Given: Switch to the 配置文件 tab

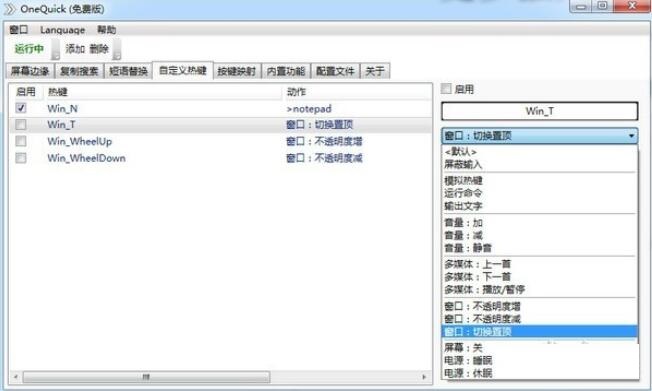Looking at the screenshot, I should [x=335, y=71].
